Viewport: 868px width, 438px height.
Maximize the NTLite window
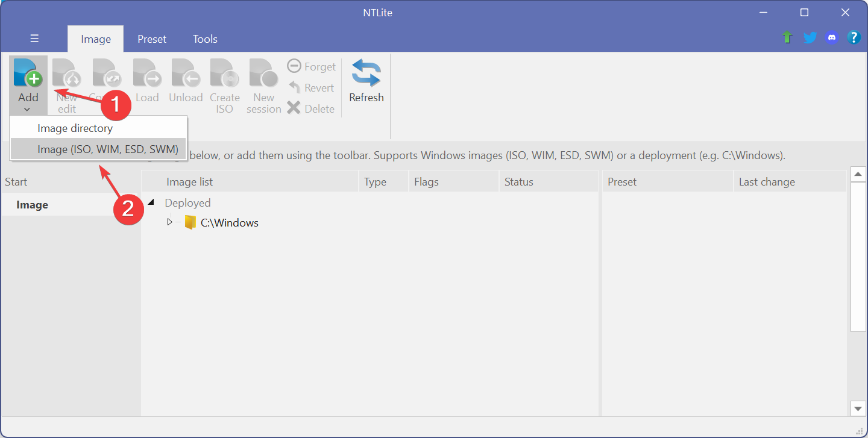pos(804,12)
